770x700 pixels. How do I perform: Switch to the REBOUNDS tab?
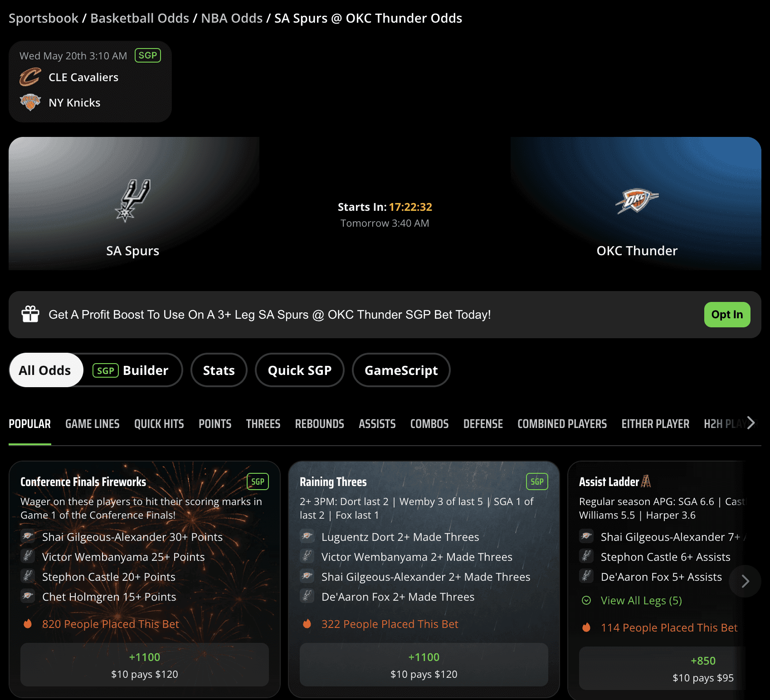pos(320,424)
